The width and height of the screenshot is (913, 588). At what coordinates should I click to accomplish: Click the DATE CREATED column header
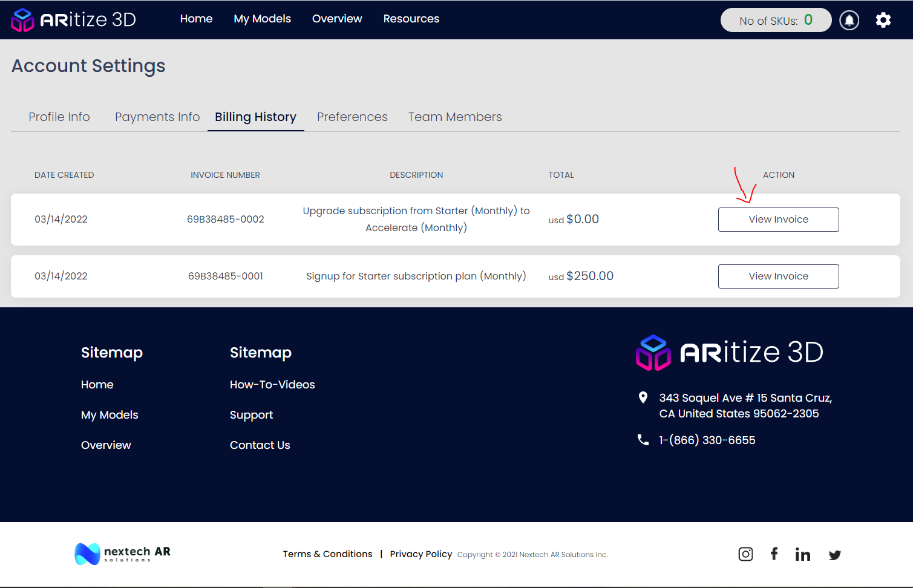point(64,175)
